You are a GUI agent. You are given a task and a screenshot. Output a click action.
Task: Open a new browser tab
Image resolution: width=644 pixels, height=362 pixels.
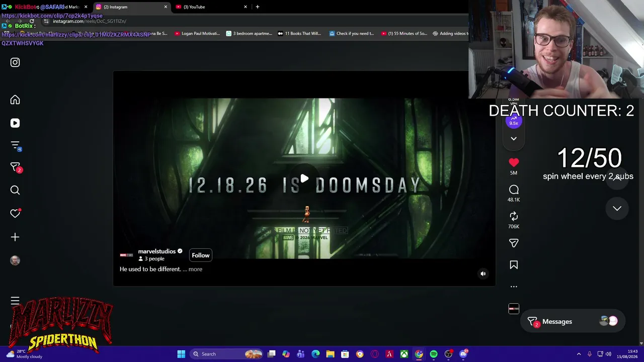tap(258, 7)
